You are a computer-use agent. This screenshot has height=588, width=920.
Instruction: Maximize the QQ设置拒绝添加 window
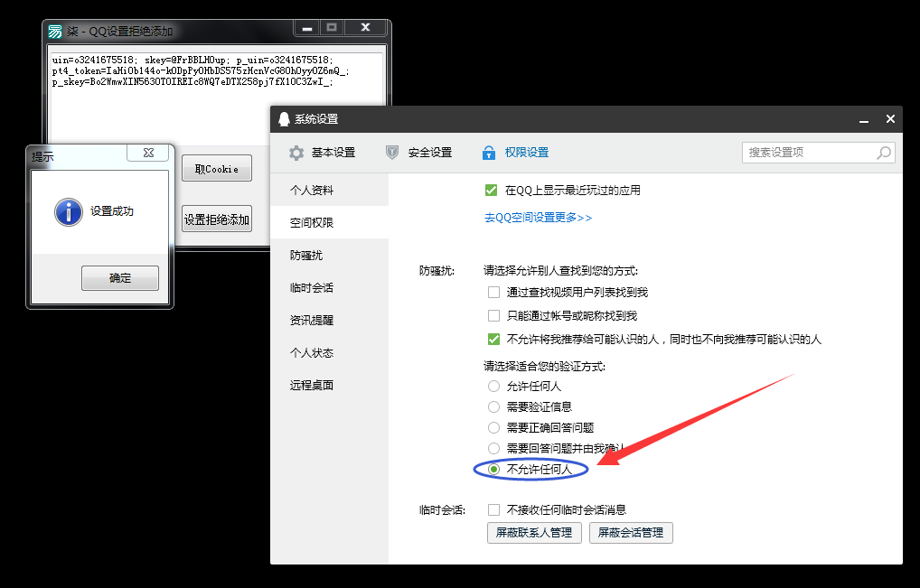point(332,28)
